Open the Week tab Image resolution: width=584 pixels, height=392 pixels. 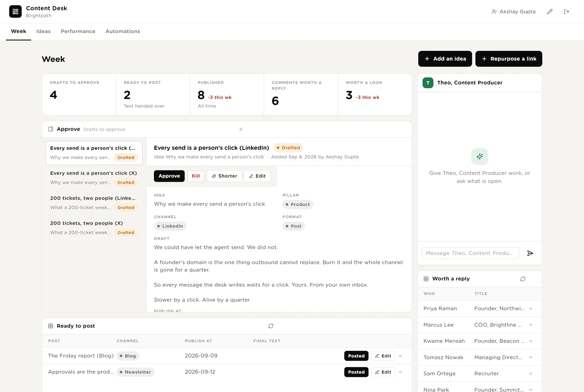click(19, 31)
